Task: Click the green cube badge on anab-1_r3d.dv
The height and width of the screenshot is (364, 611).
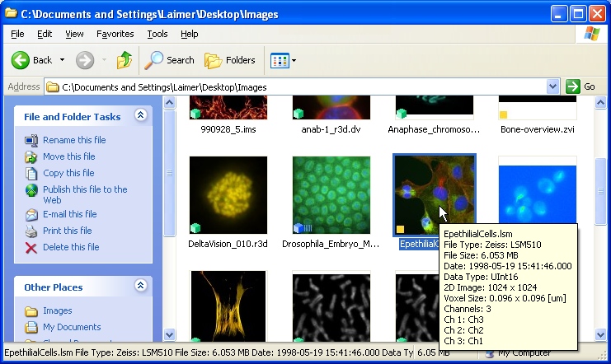Action: [298, 114]
